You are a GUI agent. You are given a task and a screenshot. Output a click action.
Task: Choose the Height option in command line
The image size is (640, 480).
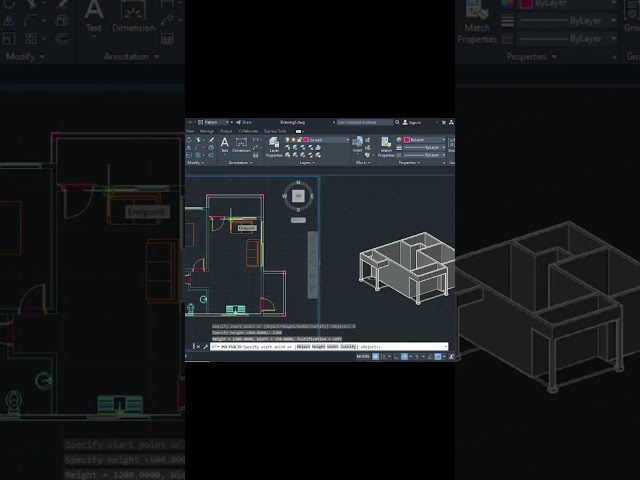tap(318, 347)
